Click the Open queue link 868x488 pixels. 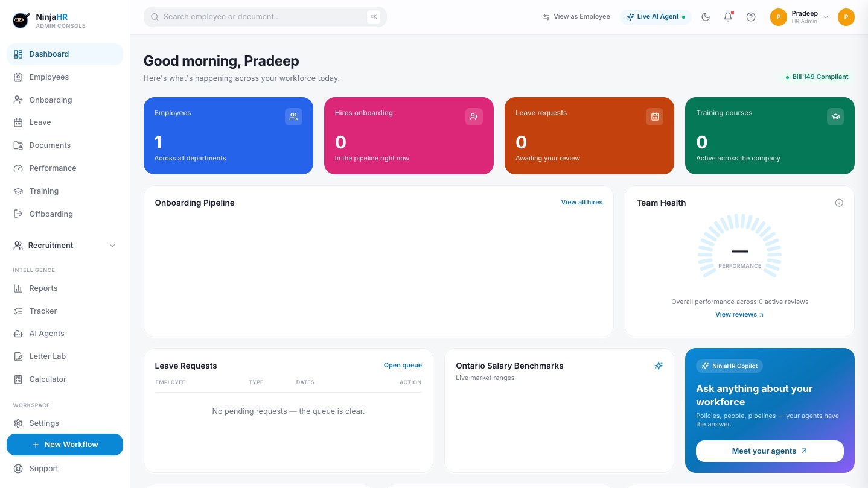(403, 366)
